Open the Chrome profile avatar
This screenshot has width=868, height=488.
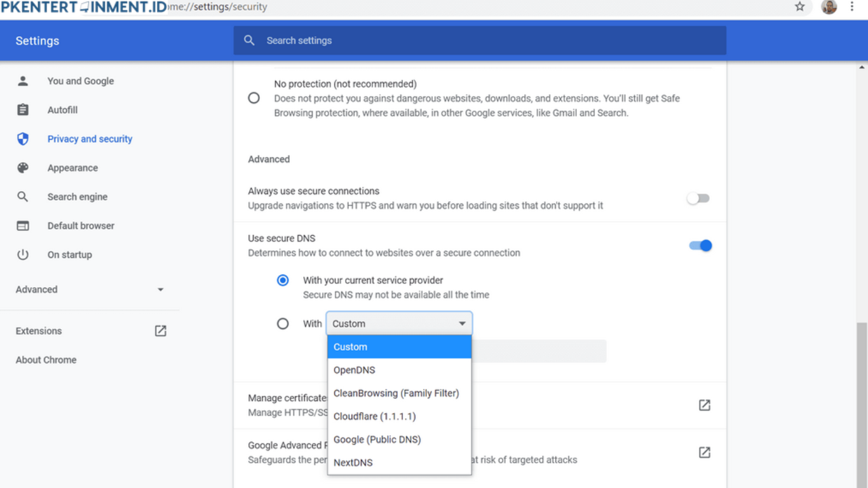pos(829,7)
